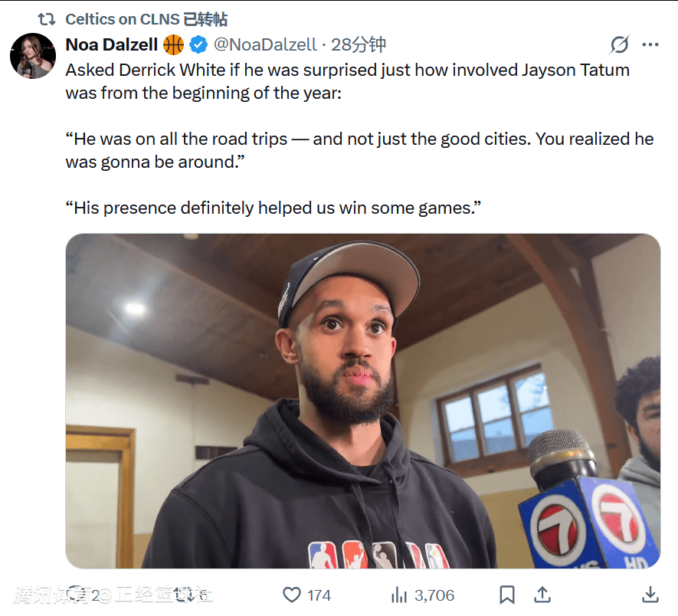The width and height of the screenshot is (678, 616).
Task: Click the repost arrows icon above the name
Action: coord(47,19)
